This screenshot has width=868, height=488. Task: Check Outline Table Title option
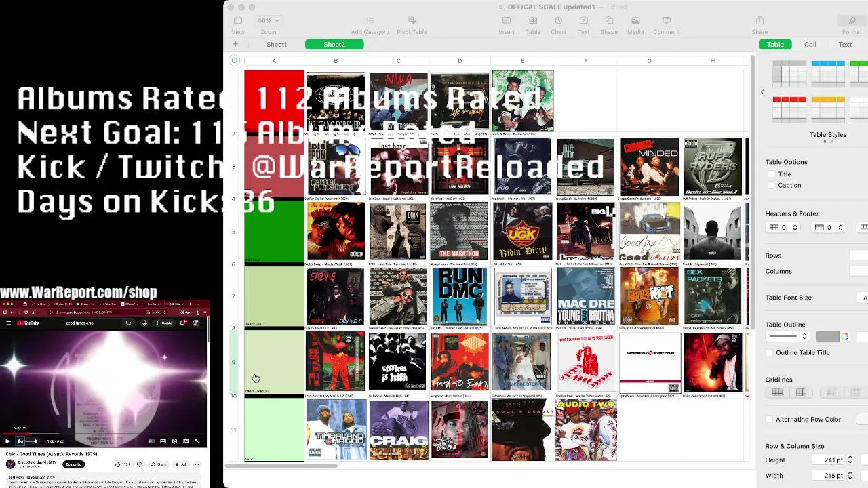click(769, 352)
